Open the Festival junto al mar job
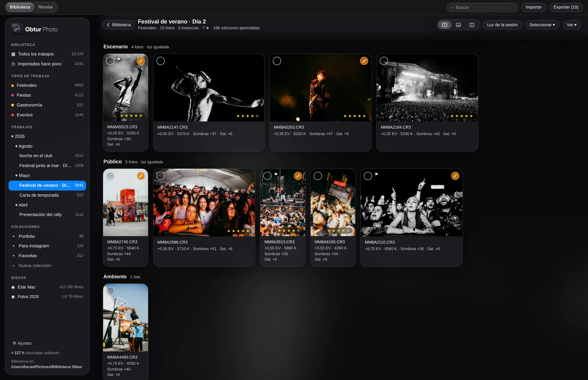 point(47,166)
